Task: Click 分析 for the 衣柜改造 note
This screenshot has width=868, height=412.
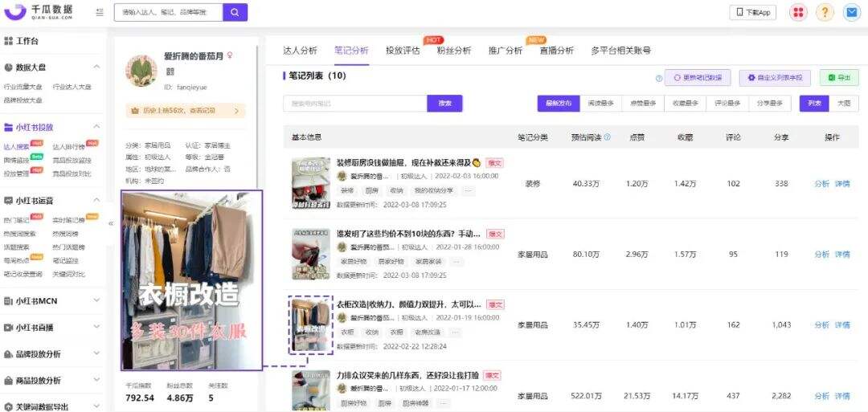Action: pyautogui.click(x=822, y=325)
